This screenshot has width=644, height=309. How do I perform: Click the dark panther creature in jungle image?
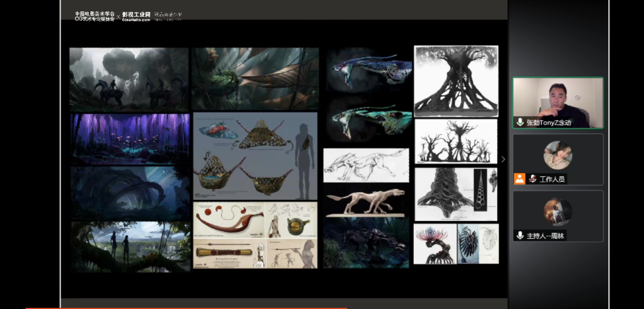(x=366, y=243)
